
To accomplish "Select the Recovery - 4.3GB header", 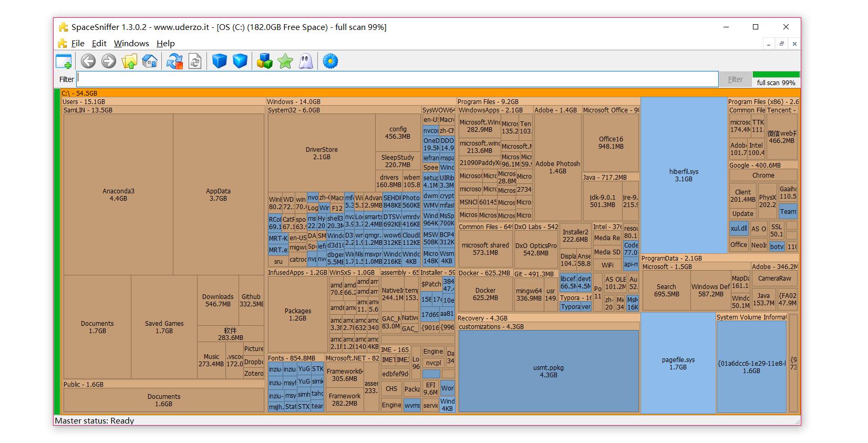I will click(x=548, y=318).
